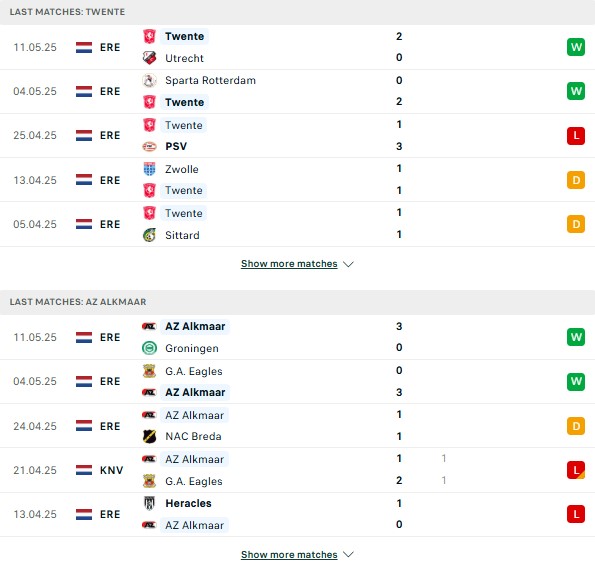Expand Show more matches under Twente
Viewport: 595px width, 571px height.
289,264
